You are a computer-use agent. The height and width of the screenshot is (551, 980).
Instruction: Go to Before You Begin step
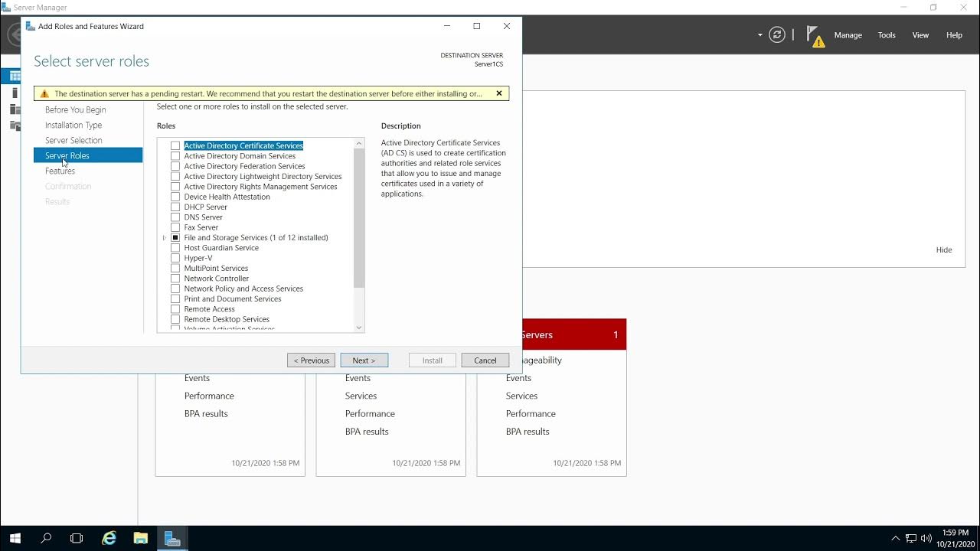76,109
